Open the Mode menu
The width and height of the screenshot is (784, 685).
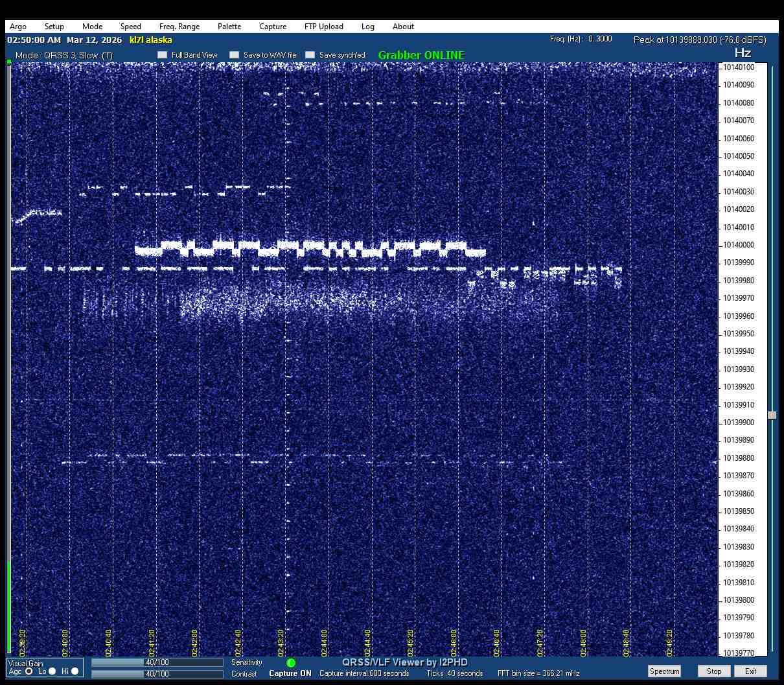pyautogui.click(x=92, y=27)
